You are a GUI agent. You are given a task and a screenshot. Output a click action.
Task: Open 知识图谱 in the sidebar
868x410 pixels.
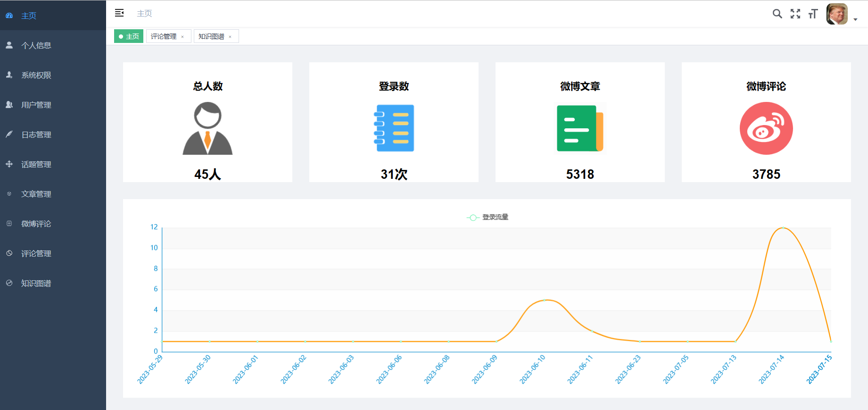click(53, 283)
